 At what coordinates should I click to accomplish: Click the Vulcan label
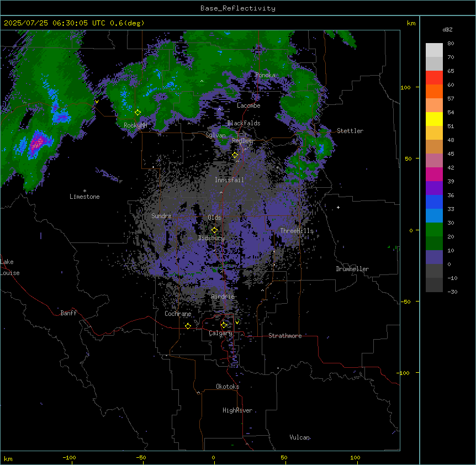click(x=300, y=437)
